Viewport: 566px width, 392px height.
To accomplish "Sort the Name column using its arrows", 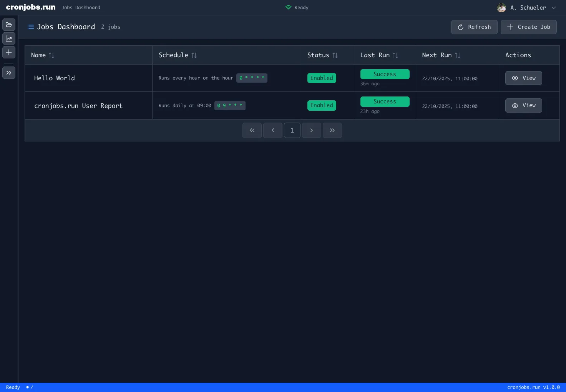I will [x=51, y=55].
